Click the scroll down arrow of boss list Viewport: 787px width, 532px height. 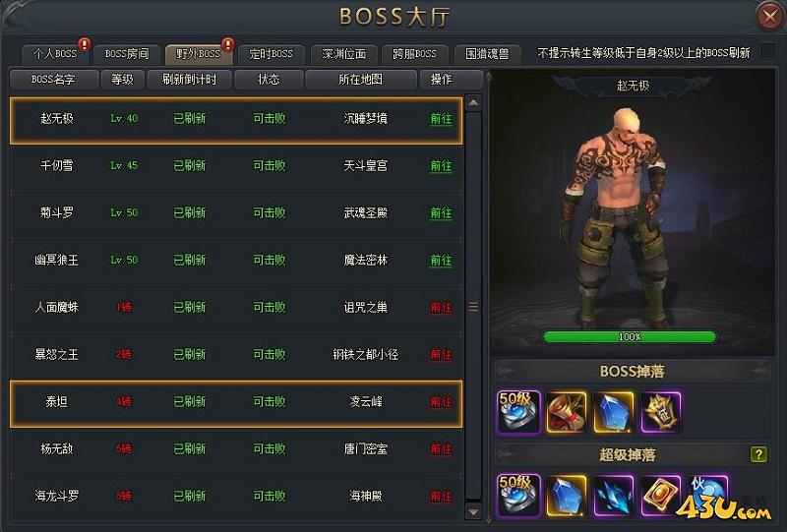pyautogui.click(x=473, y=511)
